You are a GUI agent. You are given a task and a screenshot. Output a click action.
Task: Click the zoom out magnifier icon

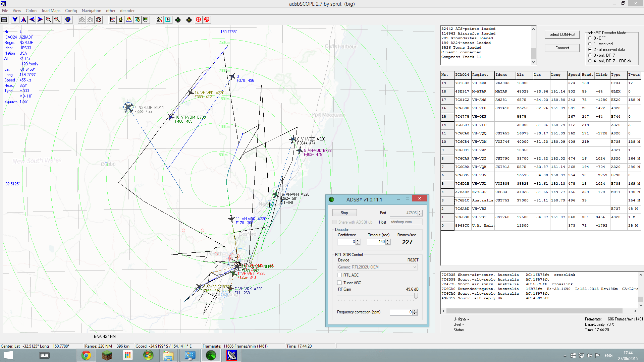57,20
